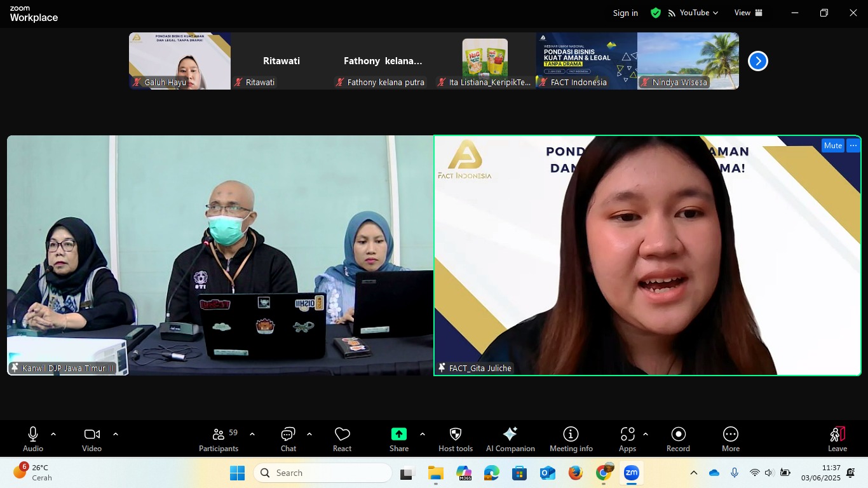The height and width of the screenshot is (488, 868).
Task: Toggle the Video camera
Action: [92, 438]
